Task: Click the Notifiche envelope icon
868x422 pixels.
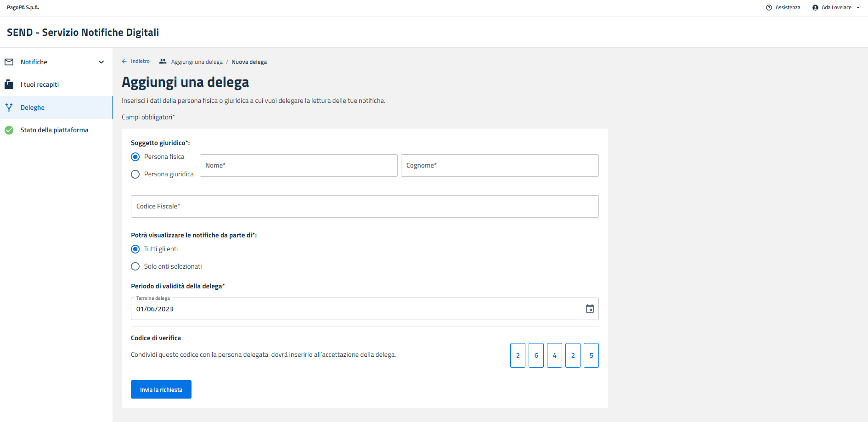Action: (9, 62)
